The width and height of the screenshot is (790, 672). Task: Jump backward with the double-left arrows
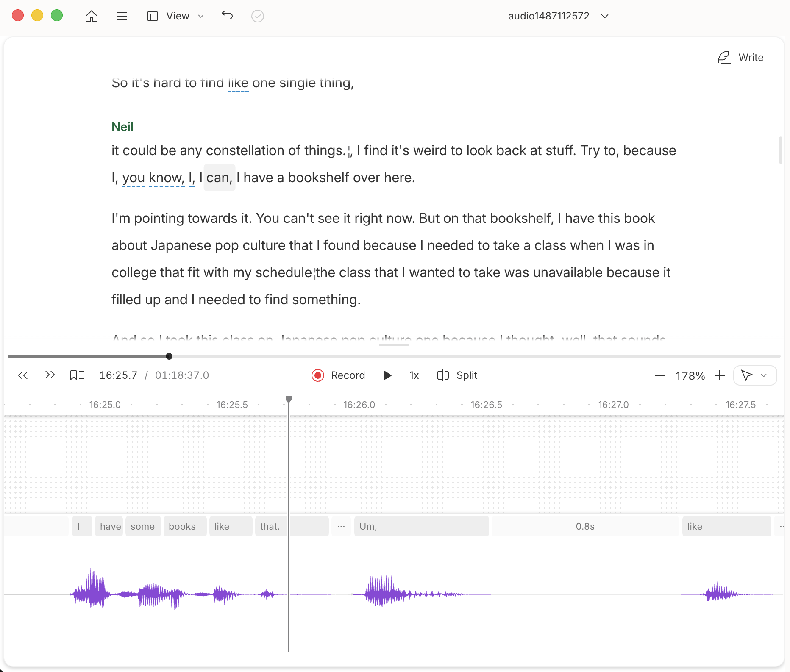[23, 375]
